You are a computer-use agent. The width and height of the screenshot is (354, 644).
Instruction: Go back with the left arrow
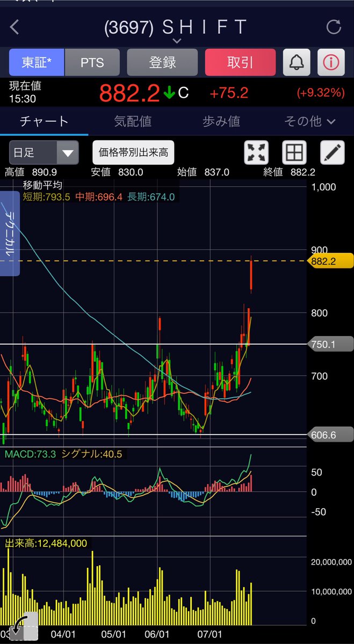pyautogui.click(x=15, y=27)
